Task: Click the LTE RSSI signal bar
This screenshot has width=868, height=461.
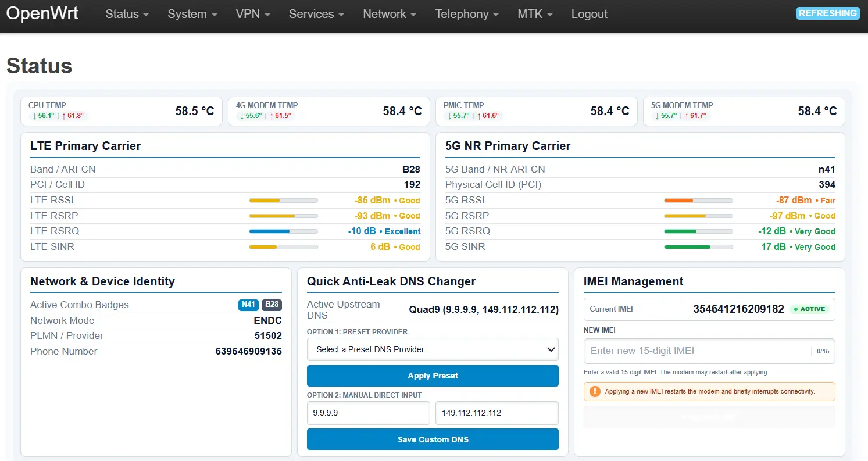Action: [284, 201]
